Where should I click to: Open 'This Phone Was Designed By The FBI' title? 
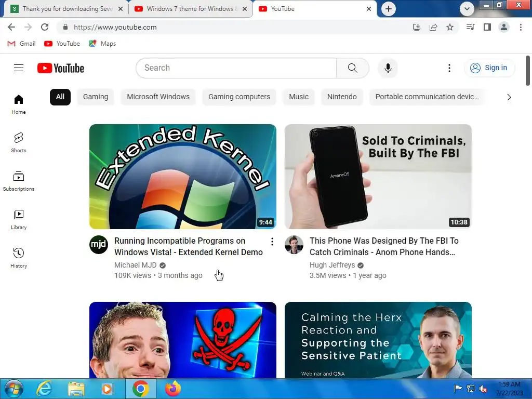[x=384, y=246]
